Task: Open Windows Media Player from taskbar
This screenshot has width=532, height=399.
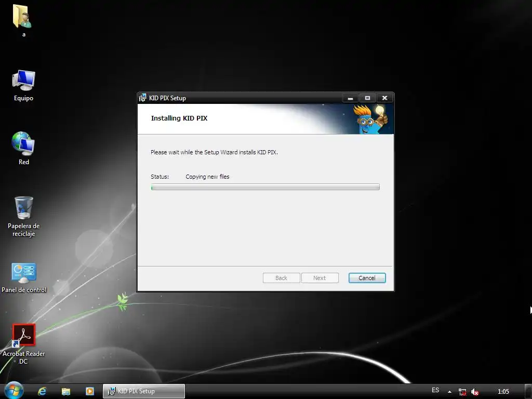Action: 89,391
